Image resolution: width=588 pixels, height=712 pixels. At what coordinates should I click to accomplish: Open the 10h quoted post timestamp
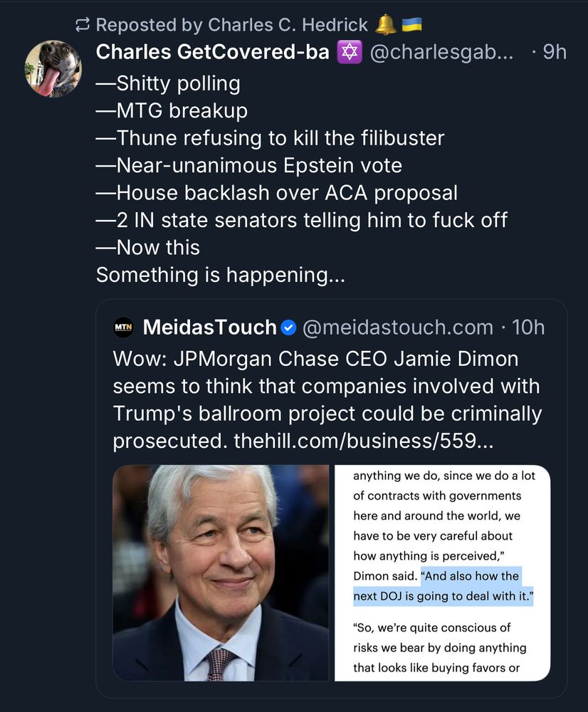(x=528, y=328)
